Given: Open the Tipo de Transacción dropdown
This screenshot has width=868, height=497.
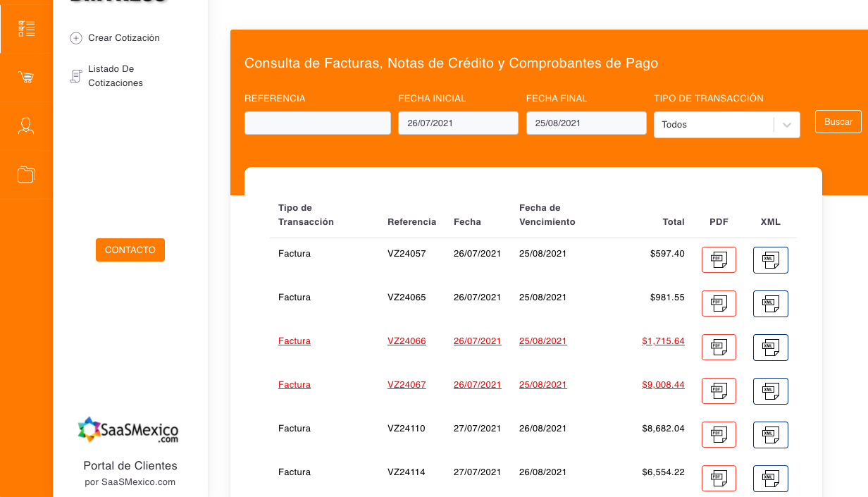Looking at the screenshot, I should click(726, 124).
